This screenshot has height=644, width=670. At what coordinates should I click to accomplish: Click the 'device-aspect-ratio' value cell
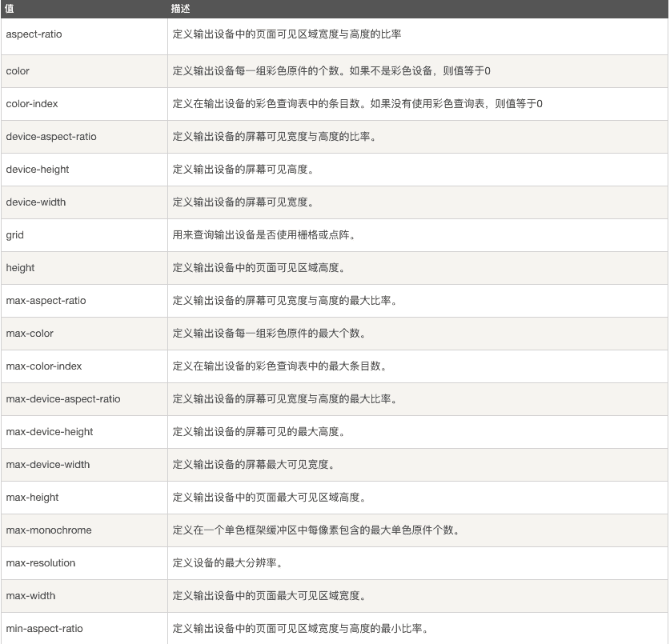[84, 137]
